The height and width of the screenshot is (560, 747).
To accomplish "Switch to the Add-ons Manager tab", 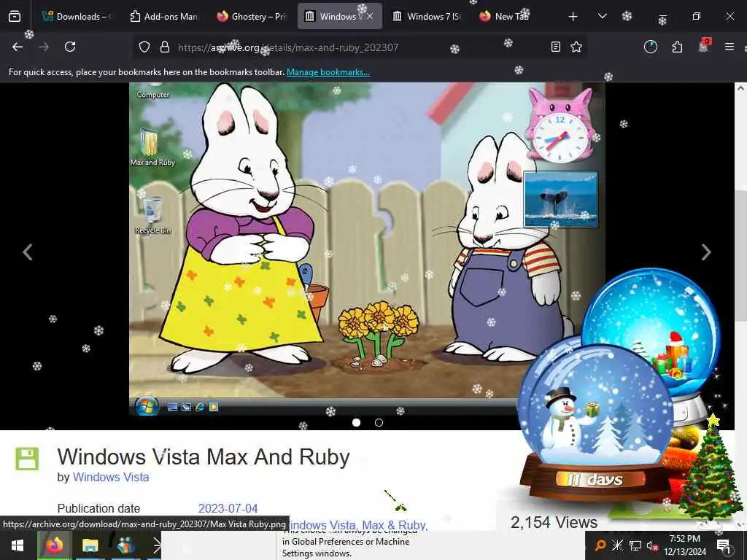I will point(163,16).
